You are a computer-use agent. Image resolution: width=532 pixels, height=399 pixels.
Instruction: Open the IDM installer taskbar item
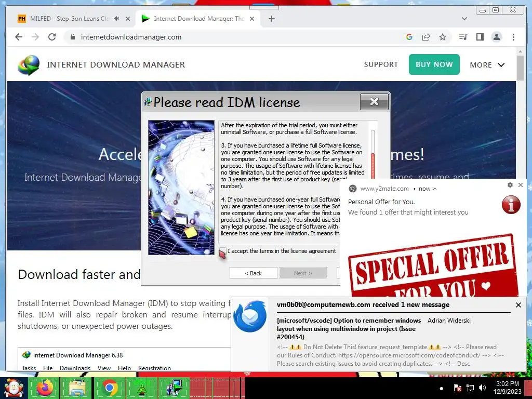174,389
